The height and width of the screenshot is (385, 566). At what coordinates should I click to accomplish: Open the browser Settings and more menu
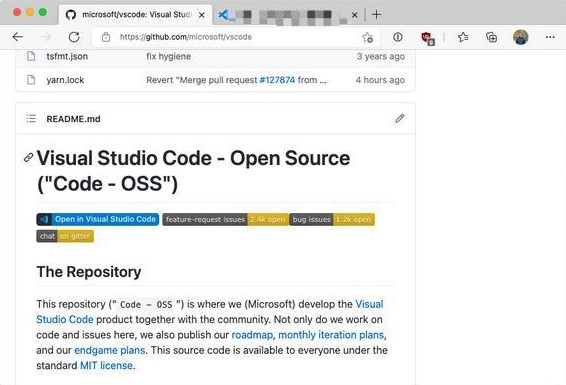tap(550, 37)
